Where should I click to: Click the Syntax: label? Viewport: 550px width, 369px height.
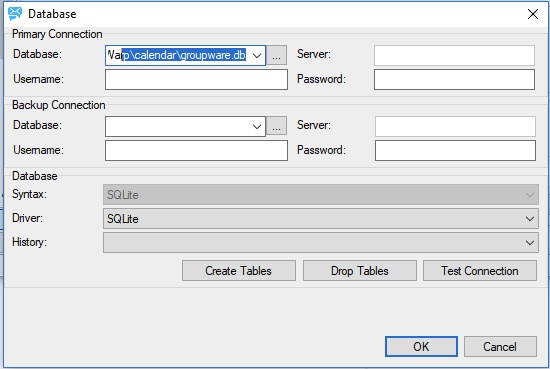(x=29, y=194)
